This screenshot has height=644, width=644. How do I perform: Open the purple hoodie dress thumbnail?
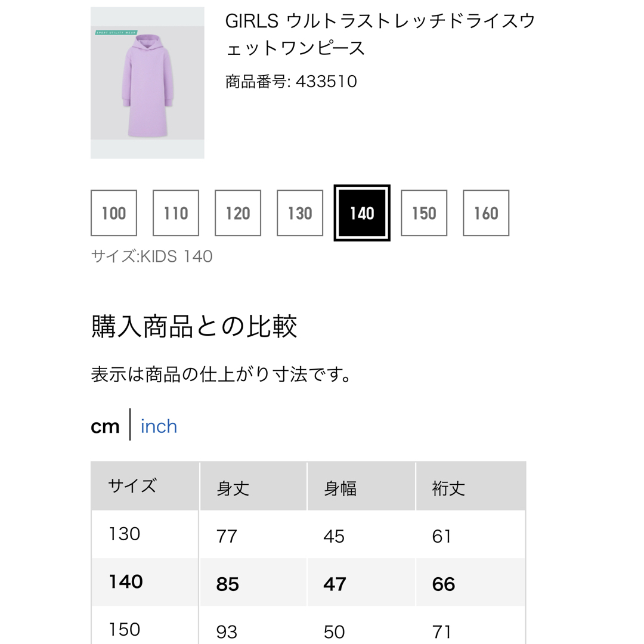pos(147,82)
